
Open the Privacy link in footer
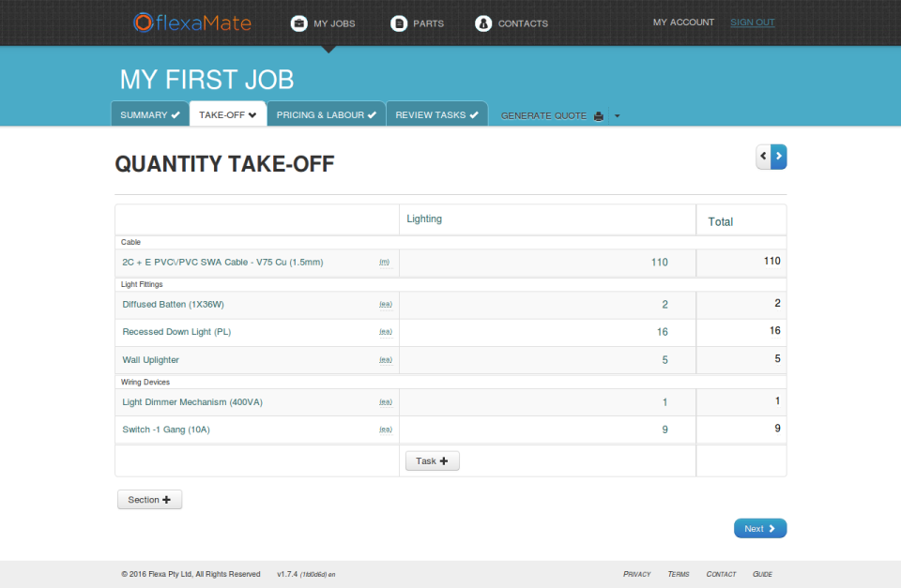click(636, 574)
